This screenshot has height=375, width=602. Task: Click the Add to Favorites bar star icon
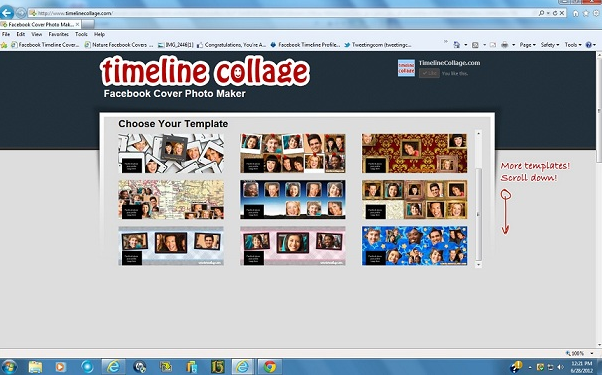coord(4,45)
